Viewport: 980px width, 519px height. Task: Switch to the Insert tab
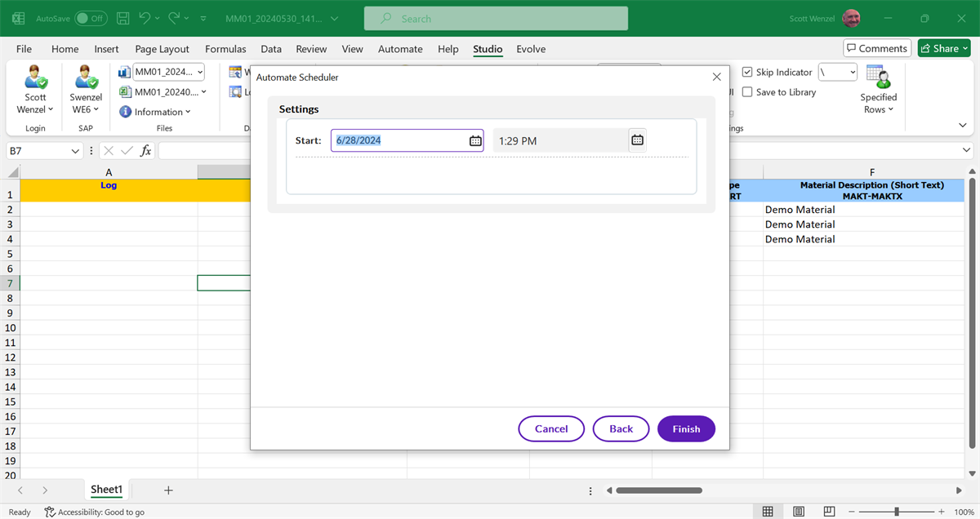click(106, 49)
